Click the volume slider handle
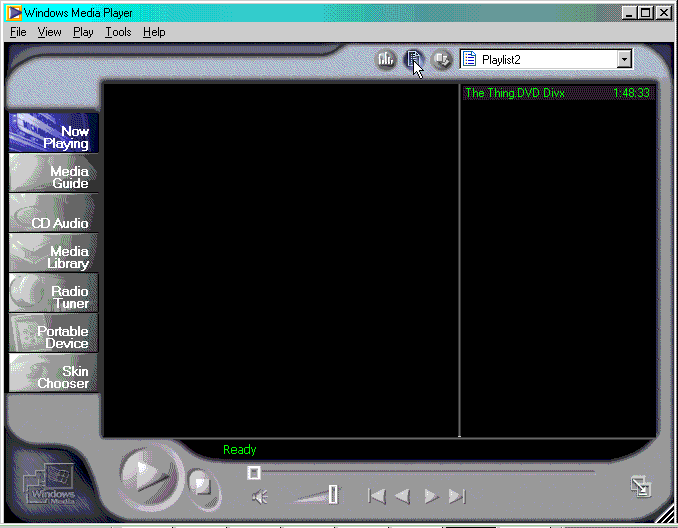 pos(333,494)
